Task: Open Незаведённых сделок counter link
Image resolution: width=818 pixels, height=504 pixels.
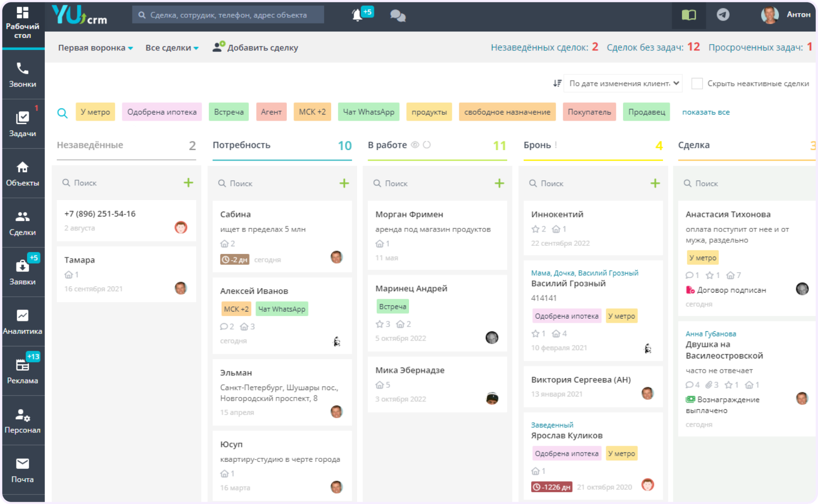Action: [x=544, y=47]
